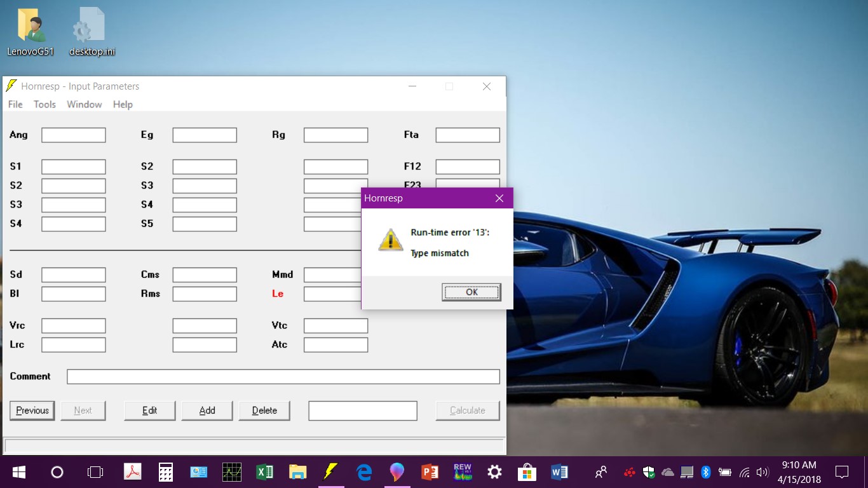The width and height of the screenshot is (868, 488).
Task: Open PowerPoint from the taskbar
Action: pos(430,472)
